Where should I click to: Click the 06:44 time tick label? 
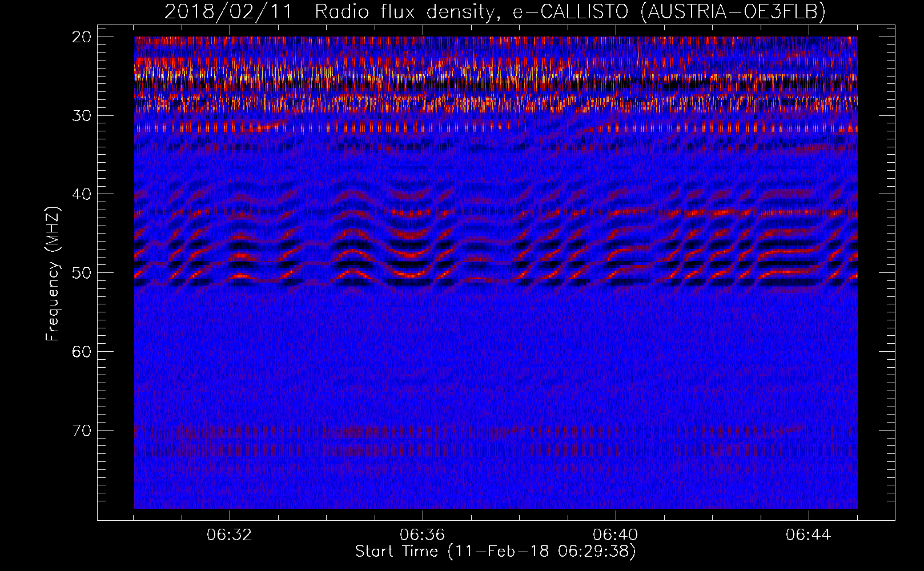pos(809,535)
